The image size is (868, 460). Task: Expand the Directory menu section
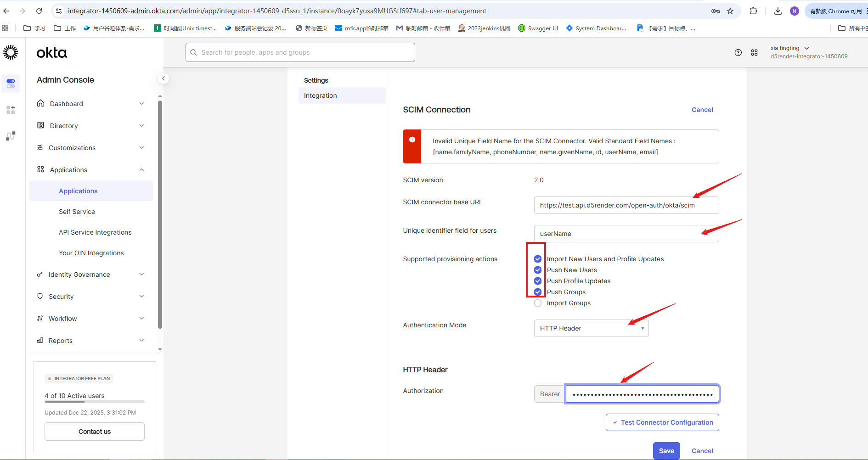(x=90, y=126)
